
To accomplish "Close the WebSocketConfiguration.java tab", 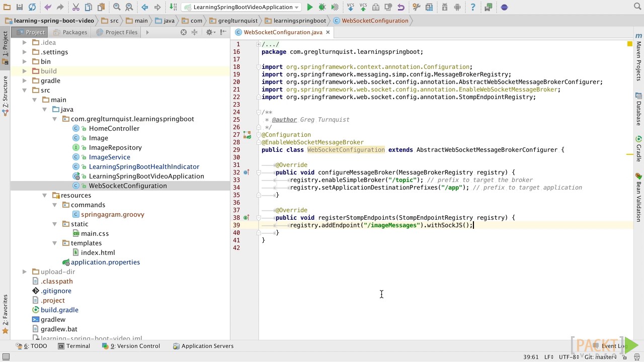I will (x=328, y=32).
